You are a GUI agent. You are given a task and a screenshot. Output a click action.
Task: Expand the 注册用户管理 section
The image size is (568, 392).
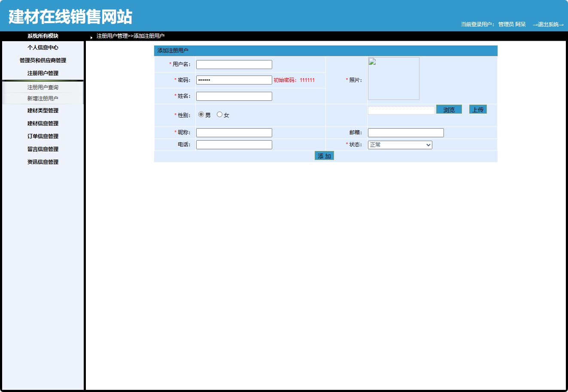click(43, 73)
